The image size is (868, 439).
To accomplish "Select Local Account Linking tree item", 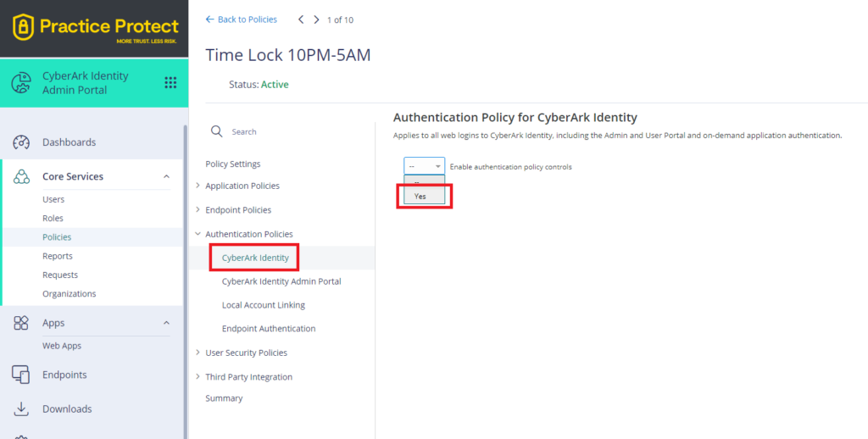I will tap(264, 305).
